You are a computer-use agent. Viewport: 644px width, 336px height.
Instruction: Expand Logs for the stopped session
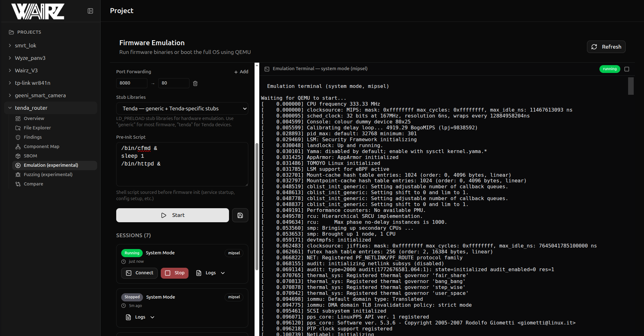click(140, 317)
